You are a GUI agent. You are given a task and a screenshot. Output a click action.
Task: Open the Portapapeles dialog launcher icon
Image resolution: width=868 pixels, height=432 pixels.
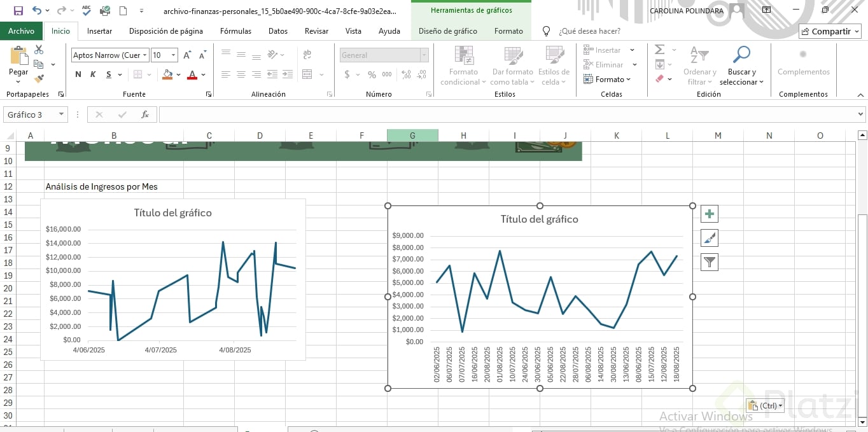[x=61, y=94]
